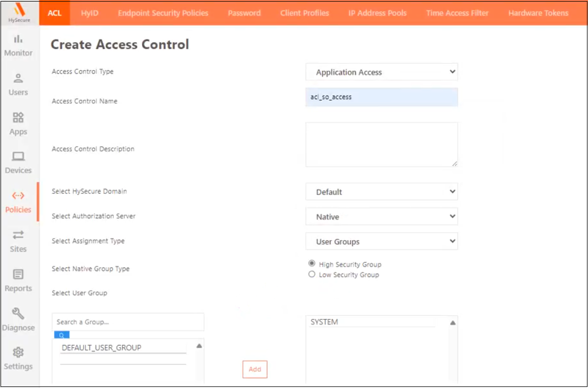
Task: Select the High Security Group option
Action: [x=312, y=264]
